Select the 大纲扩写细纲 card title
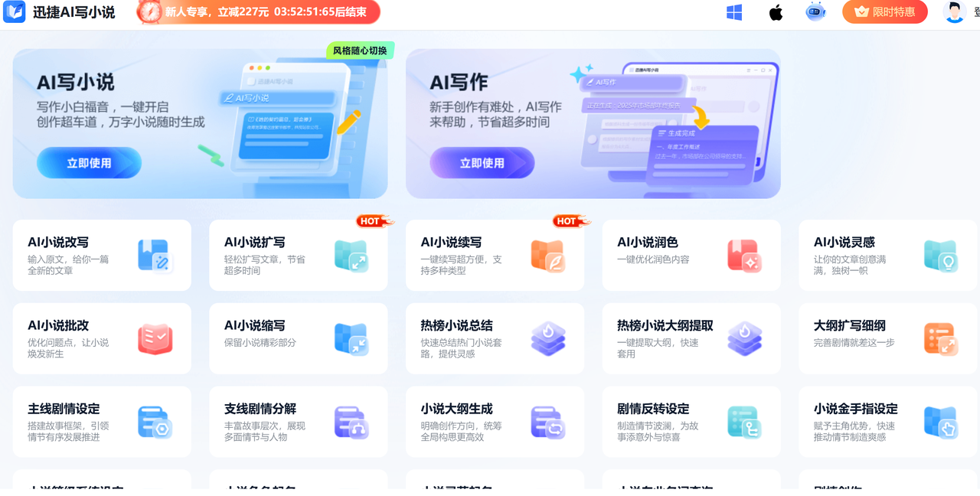This screenshot has width=980, height=496. tap(850, 325)
